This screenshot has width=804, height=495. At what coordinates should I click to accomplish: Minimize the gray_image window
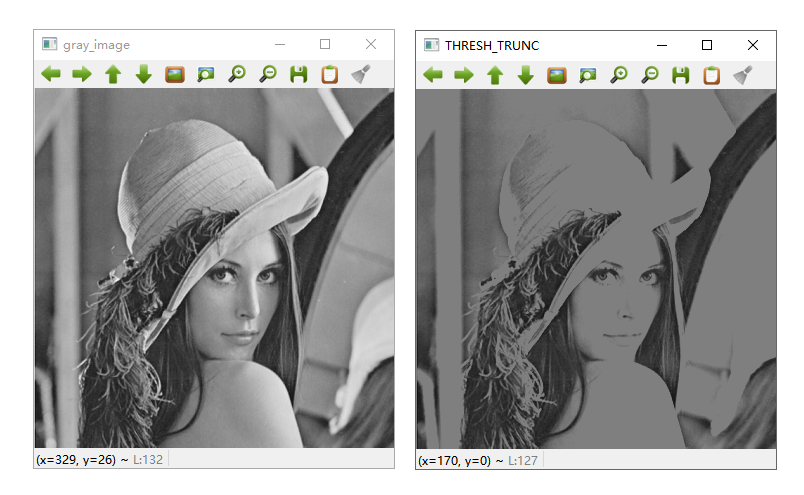(x=279, y=45)
